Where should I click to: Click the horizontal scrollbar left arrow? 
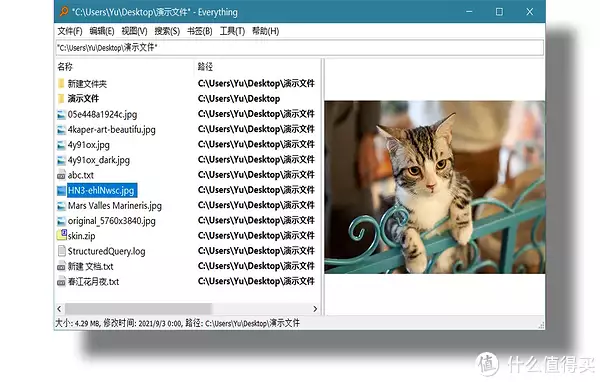tap(59, 309)
